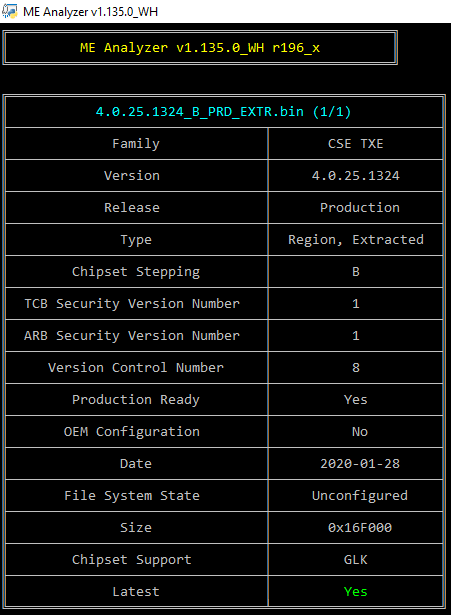Click the File System State value Unconfigured
Screen dimensions: 451x615
point(360,496)
